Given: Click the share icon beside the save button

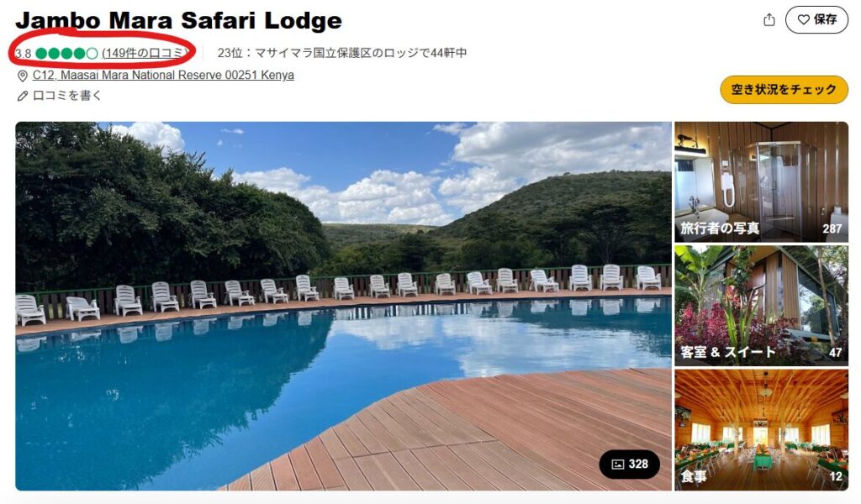Looking at the screenshot, I should coord(769,20).
